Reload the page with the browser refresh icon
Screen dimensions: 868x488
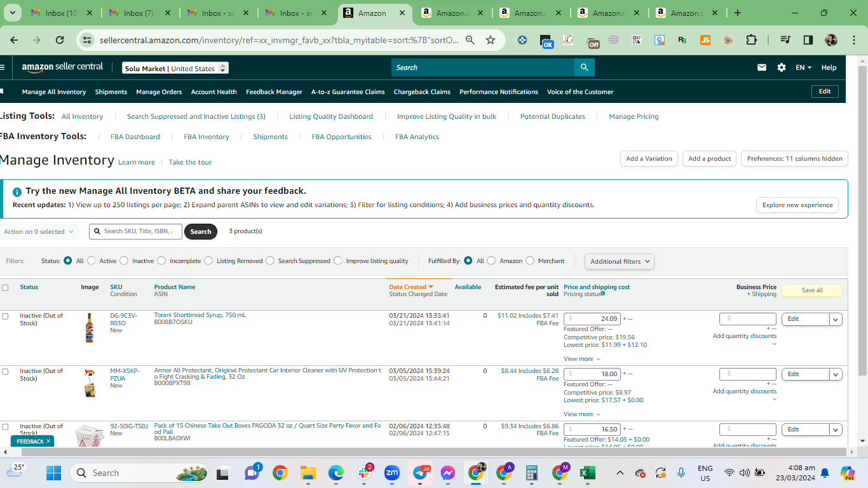(60, 40)
